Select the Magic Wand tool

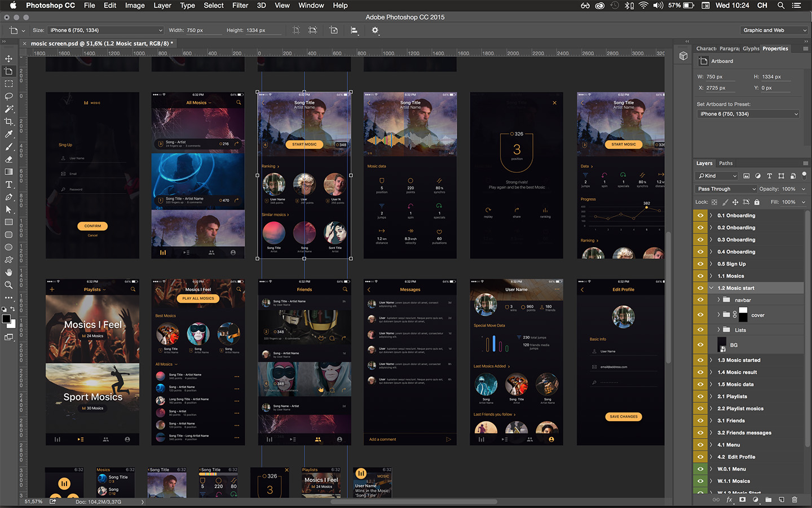tap(8, 109)
